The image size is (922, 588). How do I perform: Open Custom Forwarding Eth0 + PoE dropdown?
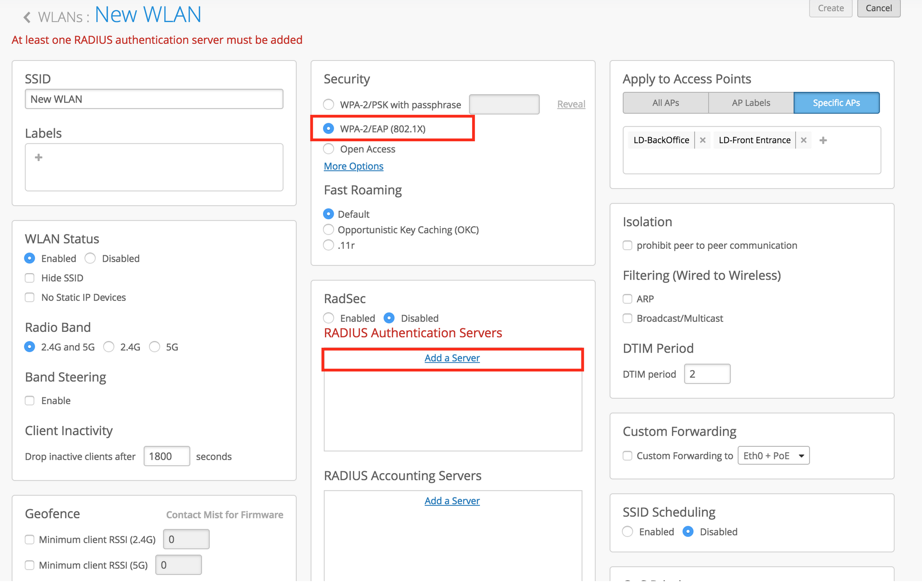point(773,456)
